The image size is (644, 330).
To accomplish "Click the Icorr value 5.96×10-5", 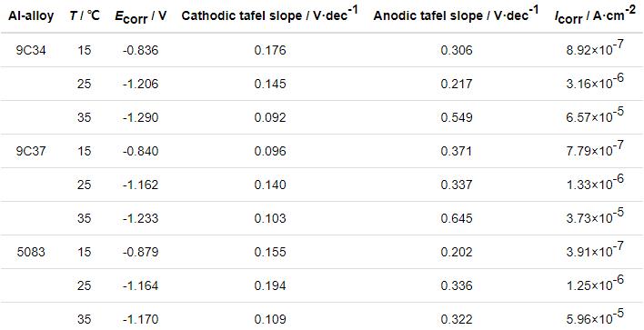I will pos(595,317).
